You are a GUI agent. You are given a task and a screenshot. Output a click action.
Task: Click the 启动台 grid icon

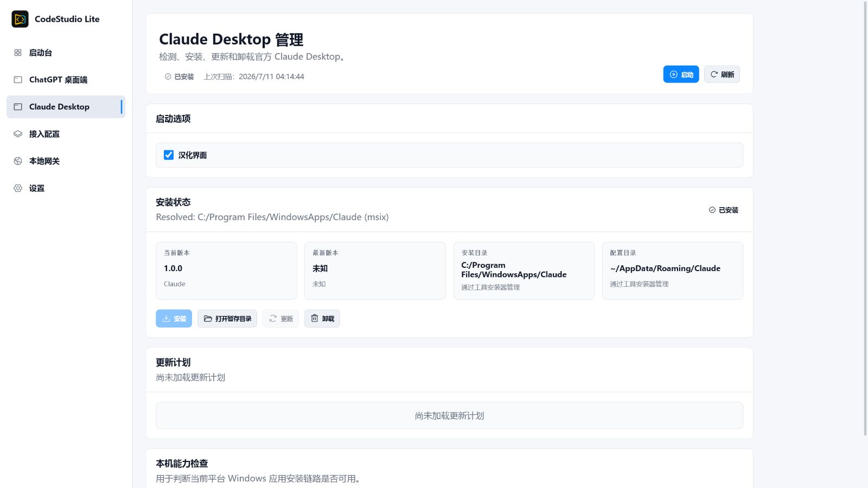point(18,53)
